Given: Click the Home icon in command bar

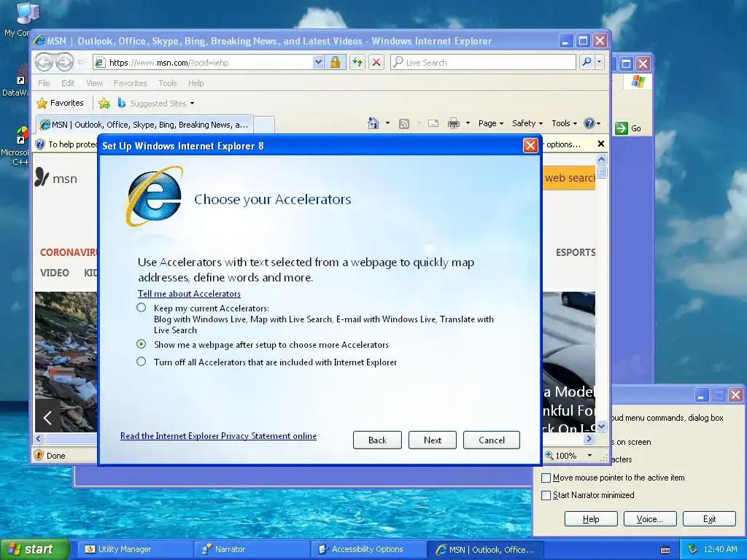Looking at the screenshot, I should [373, 123].
